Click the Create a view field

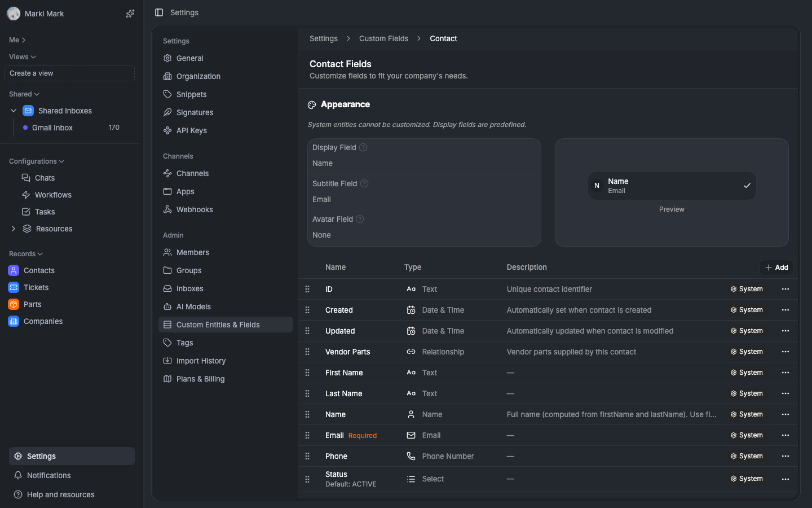click(69, 73)
